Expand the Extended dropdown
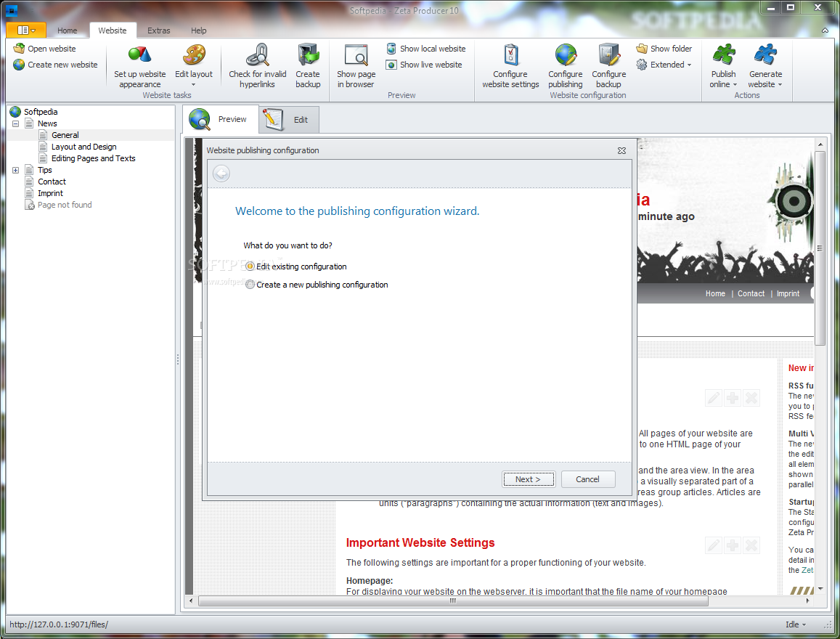 [x=664, y=65]
